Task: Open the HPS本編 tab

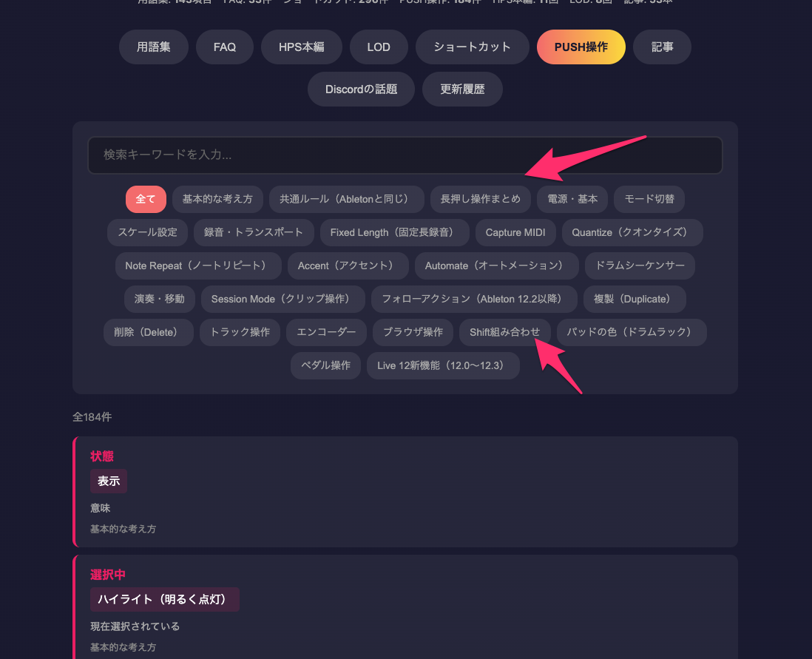Action: (302, 47)
